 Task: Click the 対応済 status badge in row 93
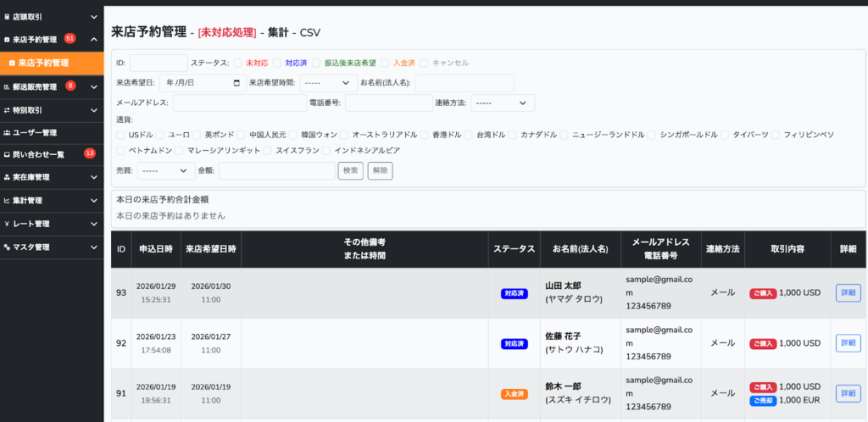coord(515,293)
